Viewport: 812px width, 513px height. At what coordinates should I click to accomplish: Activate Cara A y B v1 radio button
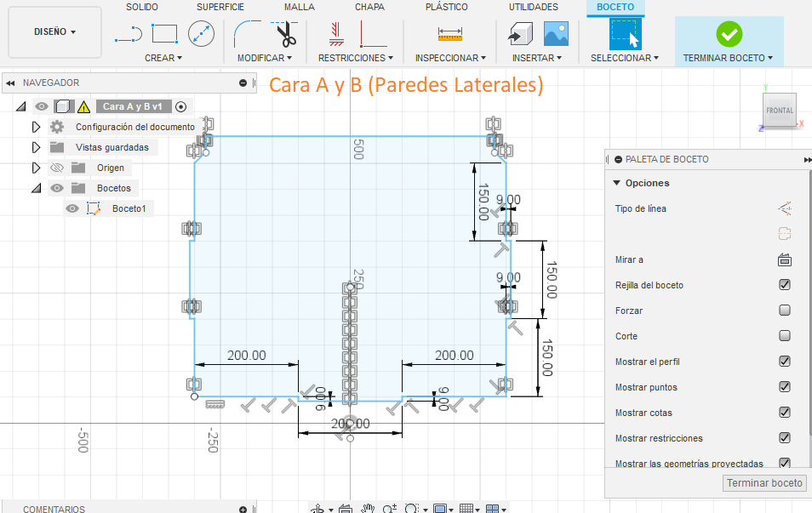180,106
